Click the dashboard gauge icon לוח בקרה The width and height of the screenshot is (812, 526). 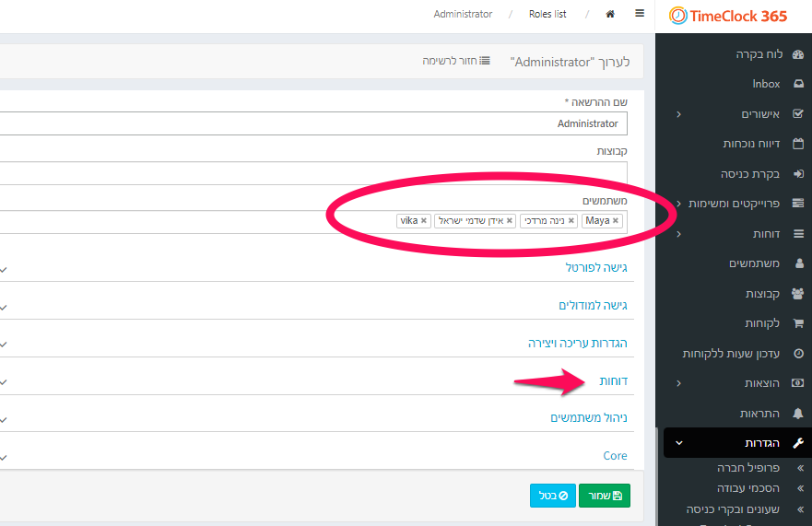pyautogui.click(x=798, y=54)
